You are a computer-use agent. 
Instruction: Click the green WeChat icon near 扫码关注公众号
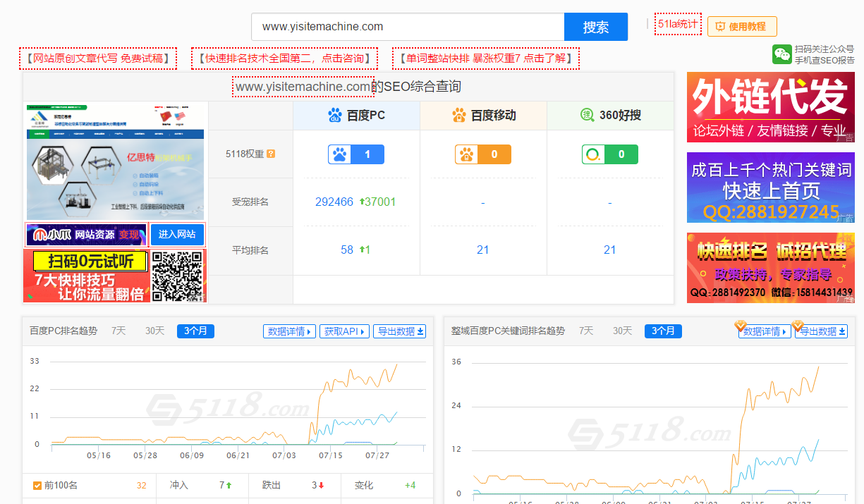pyautogui.click(x=781, y=54)
